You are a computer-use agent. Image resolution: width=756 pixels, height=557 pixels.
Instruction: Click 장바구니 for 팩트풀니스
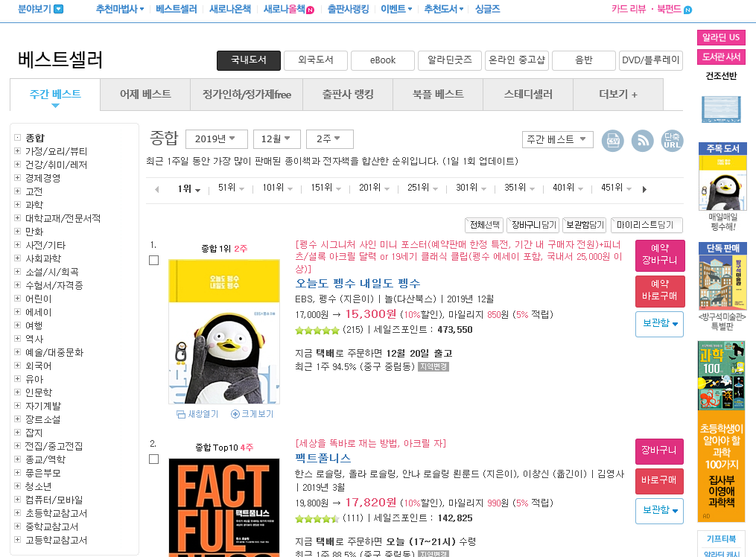[660, 451]
